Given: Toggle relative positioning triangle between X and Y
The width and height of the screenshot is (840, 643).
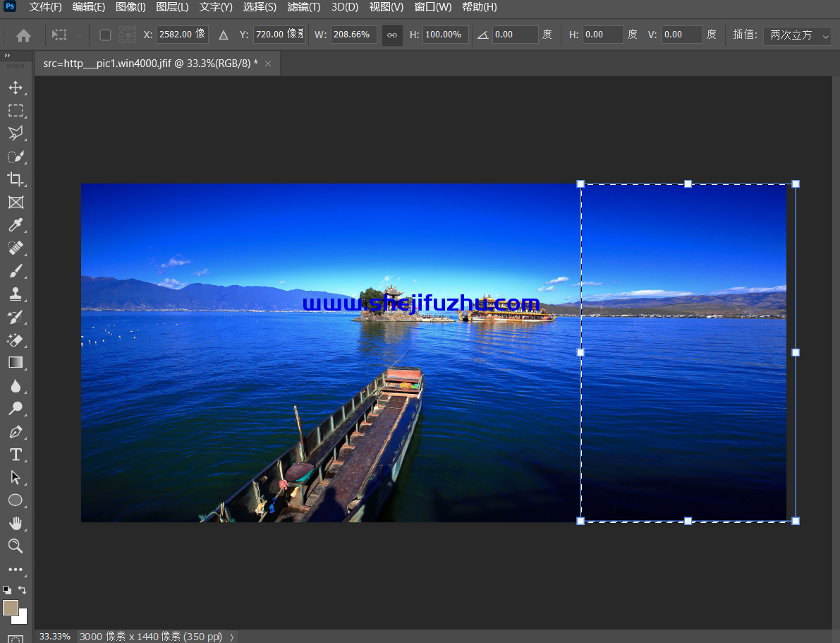Looking at the screenshot, I should pos(224,35).
